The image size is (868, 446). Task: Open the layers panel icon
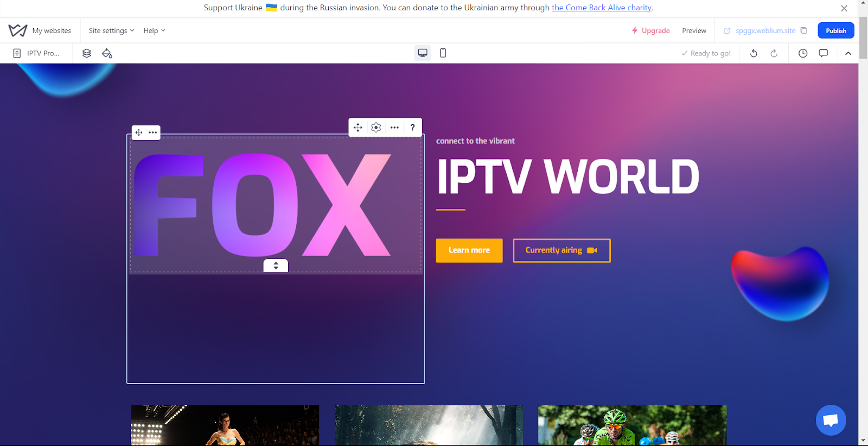click(x=86, y=53)
